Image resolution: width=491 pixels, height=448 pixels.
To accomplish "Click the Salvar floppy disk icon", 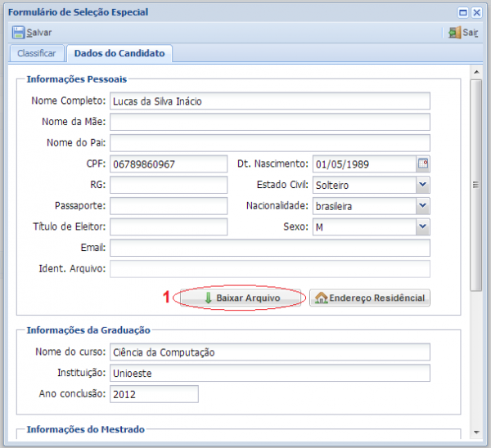I will coord(18,33).
